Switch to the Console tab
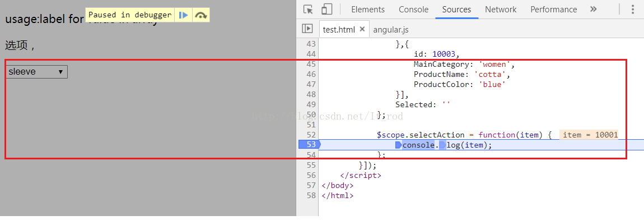Viewport: 644px width, 220px height. 414,10
